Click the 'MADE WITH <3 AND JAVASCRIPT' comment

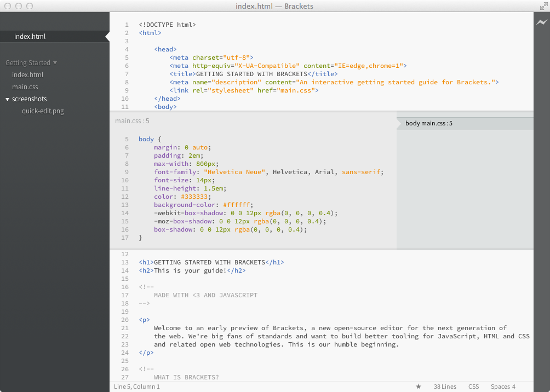tap(205, 295)
